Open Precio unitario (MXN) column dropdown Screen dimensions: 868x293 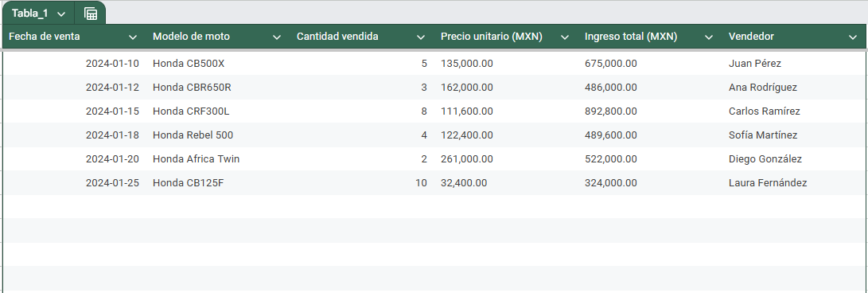(565, 37)
